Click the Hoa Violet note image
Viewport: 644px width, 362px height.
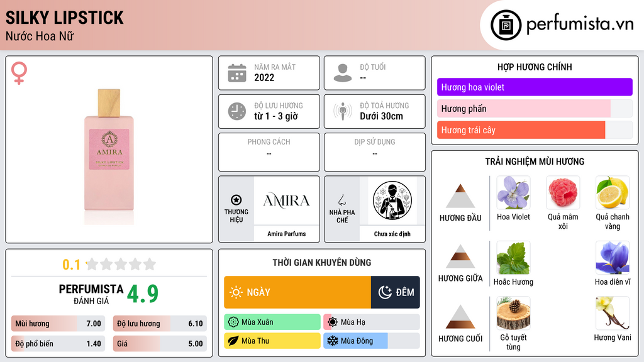513,192
